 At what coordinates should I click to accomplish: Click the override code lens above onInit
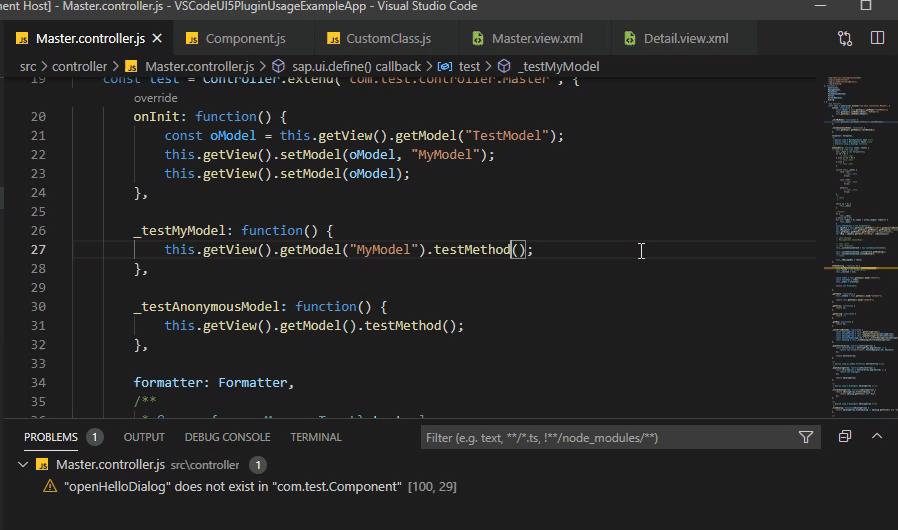pyautogui.click(x=155, y=98)
